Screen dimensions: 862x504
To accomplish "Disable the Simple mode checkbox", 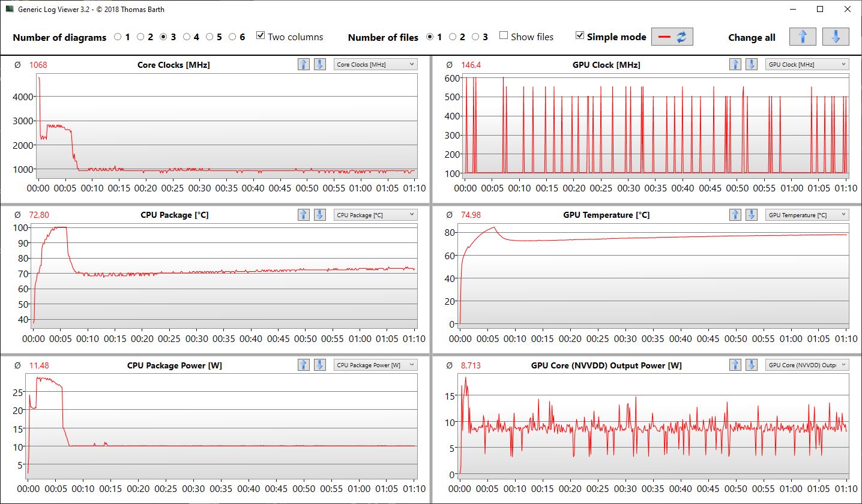I will pos(579,36).
